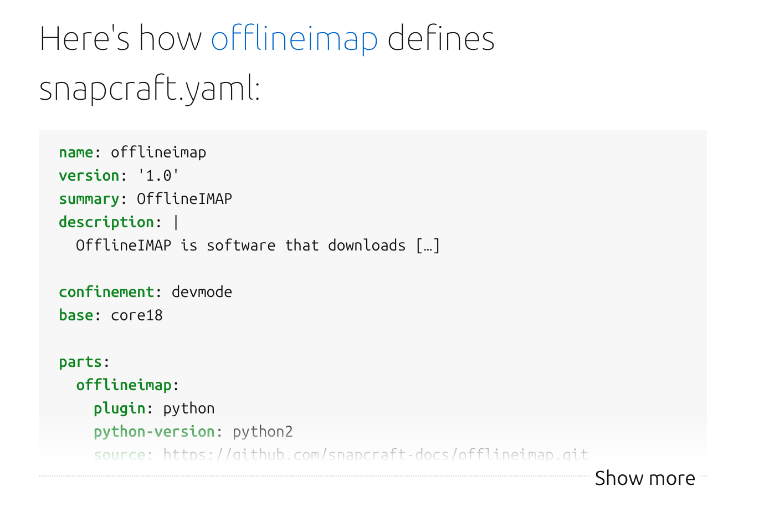Click Show more to expand the code

coord(645,478)
